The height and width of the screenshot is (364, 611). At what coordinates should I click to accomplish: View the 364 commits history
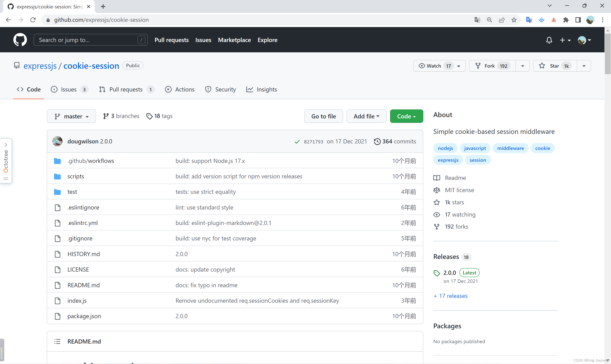point(395,141)
